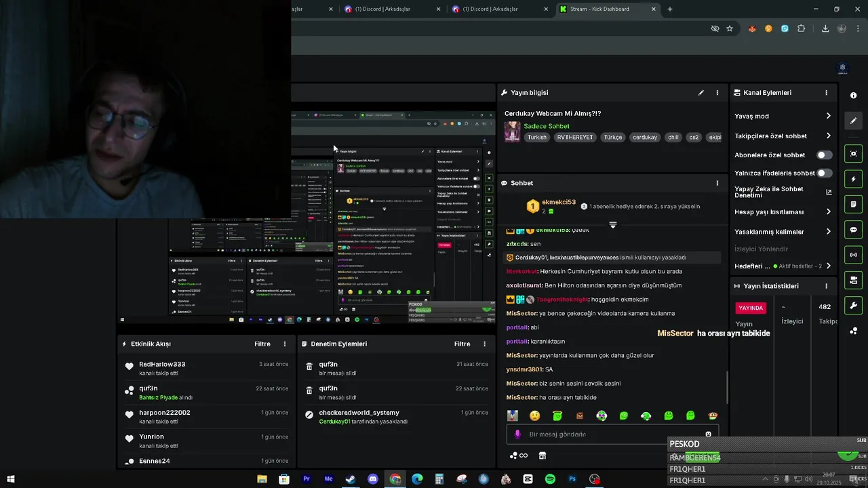Open Filtre in Etkinlik Akışı panel
868x488 pixels.
(262, 344)
